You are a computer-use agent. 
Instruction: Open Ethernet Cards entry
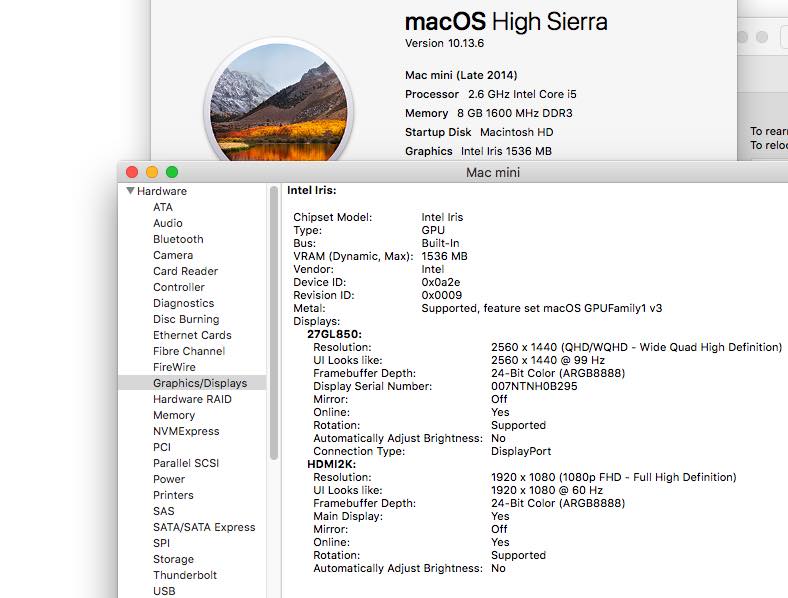tap(192, 335)
